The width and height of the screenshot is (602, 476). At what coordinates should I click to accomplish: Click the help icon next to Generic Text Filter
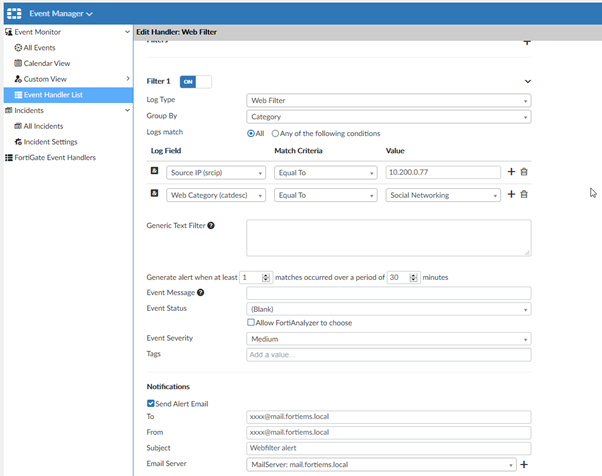pos(211,225)
